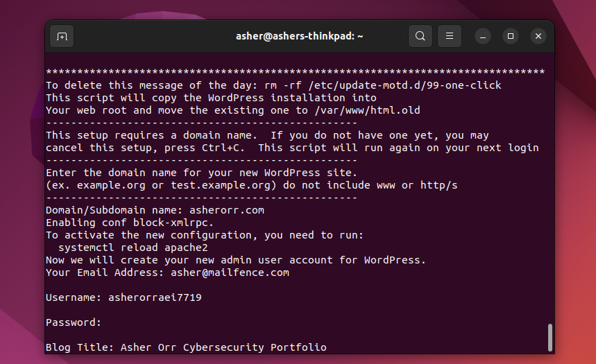Click the line of asterisks at top
The width and height of the screenshot is (596, 364).
point(296,72)
